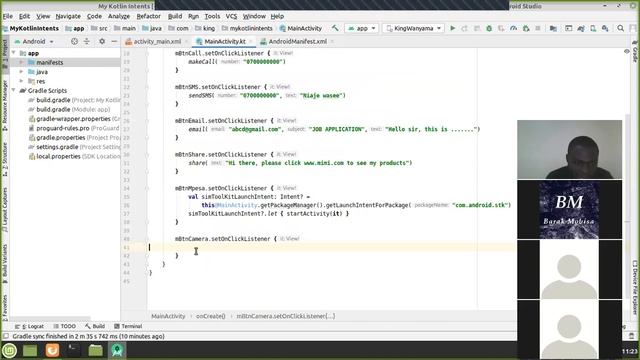The height and width of the screenshot is (360, 640).
Task: Expand the manifests folder
Action: point(21,62)
